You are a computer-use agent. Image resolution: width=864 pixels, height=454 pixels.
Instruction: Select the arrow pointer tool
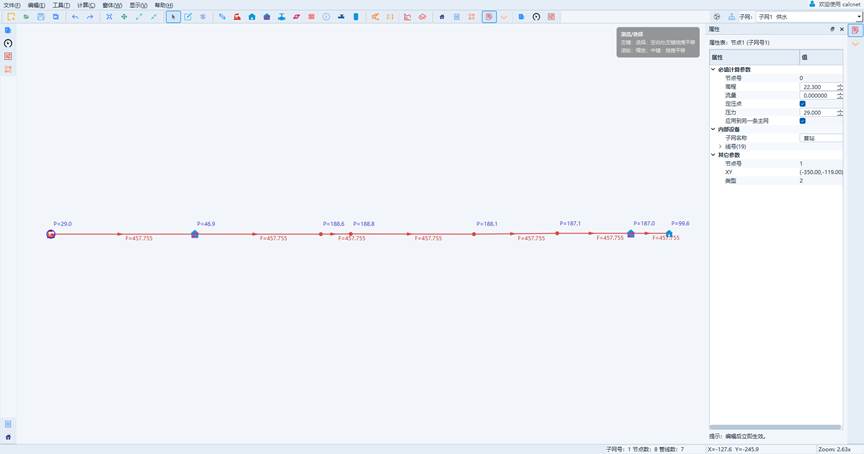click(173, 17)
